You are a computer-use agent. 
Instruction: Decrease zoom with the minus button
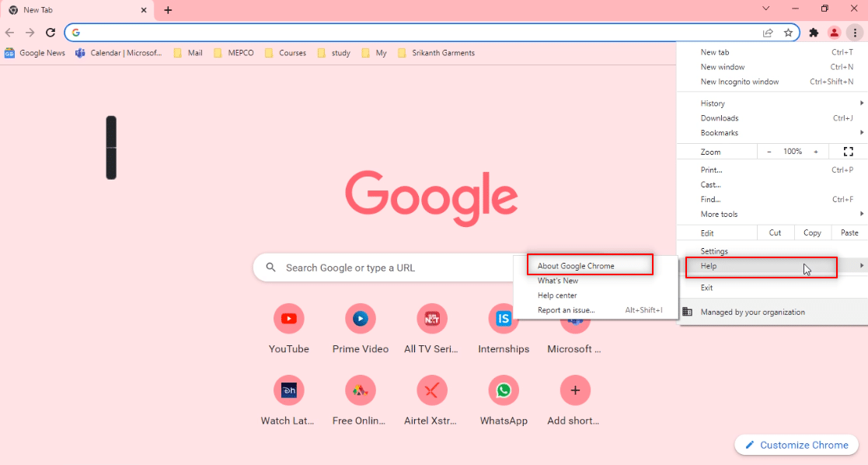tap(769, 152)
